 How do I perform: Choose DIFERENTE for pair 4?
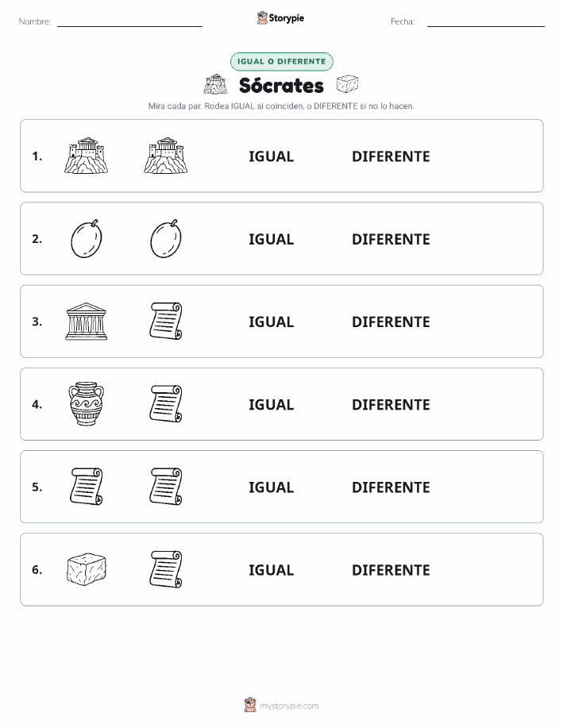391,404
